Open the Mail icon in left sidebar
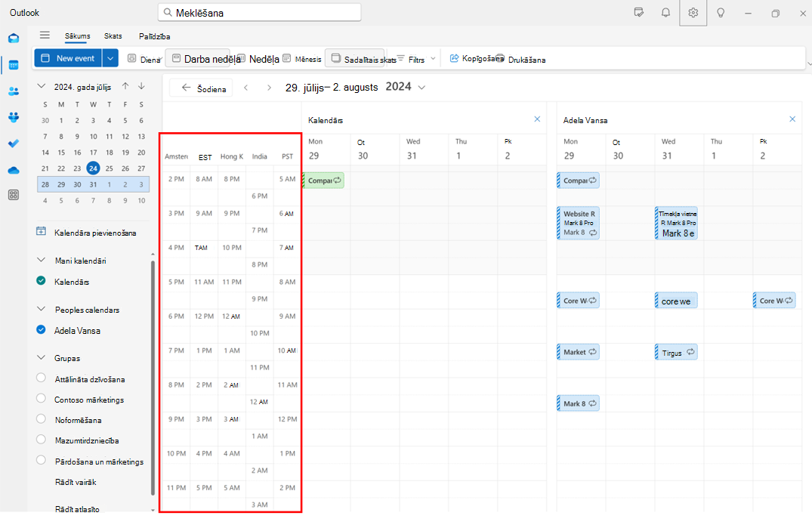 14,39
